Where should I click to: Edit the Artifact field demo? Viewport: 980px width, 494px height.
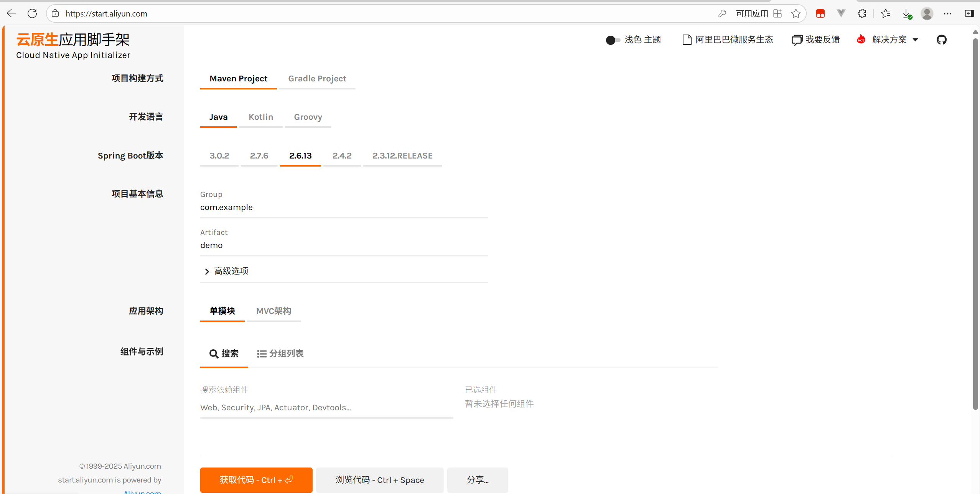point(344,245)
